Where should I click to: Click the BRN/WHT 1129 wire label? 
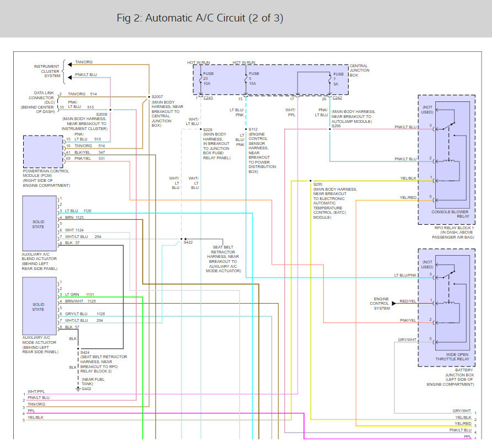[80, 301]
